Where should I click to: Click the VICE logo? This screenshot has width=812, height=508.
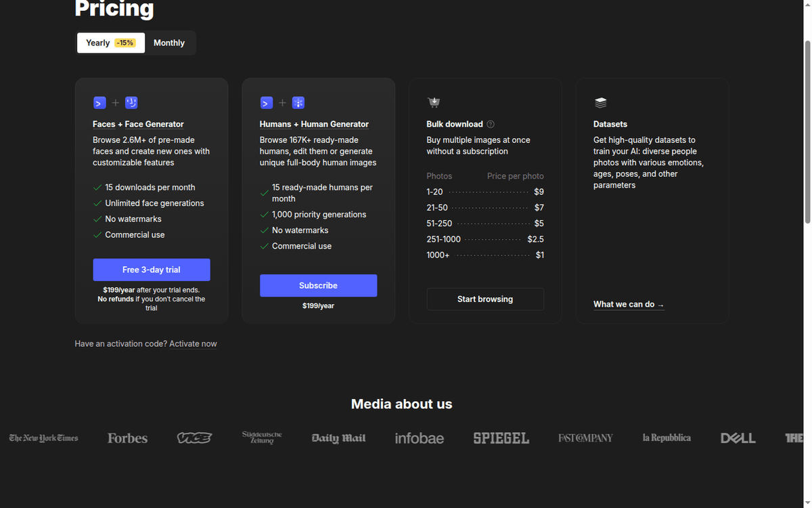pyautogui.click(x=194, y=438)
